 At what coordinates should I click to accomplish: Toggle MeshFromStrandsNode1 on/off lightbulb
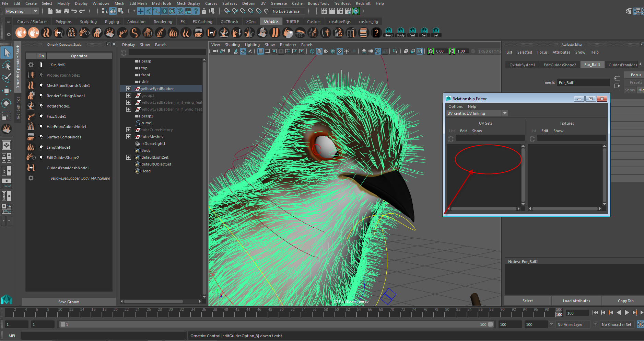[41, 86]
